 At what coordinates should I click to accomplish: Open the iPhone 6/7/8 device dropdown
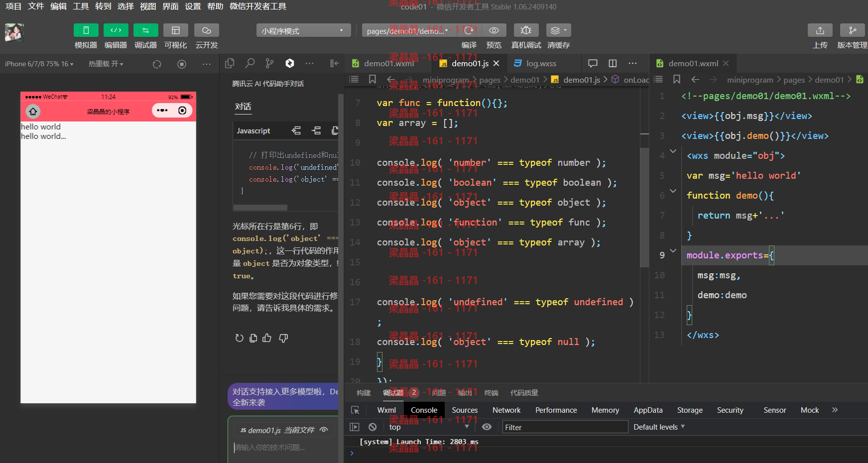[39, 64]
